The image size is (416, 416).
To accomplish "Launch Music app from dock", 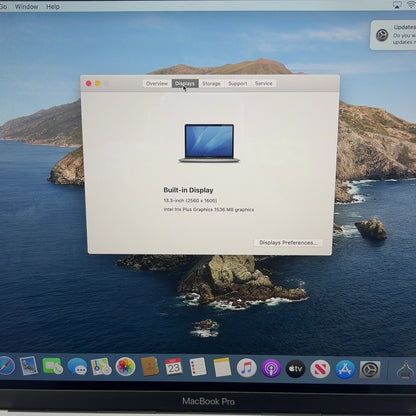I will (247, 368).
